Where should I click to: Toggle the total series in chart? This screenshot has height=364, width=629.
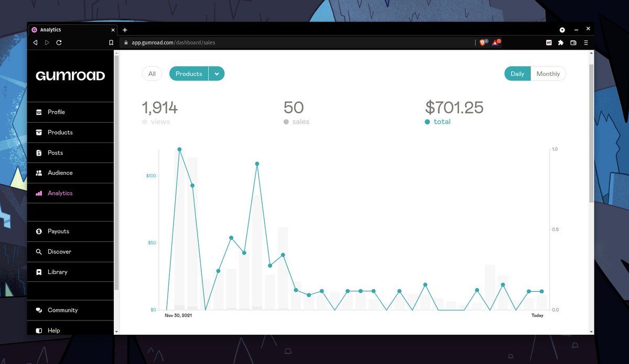coord(438,122)
